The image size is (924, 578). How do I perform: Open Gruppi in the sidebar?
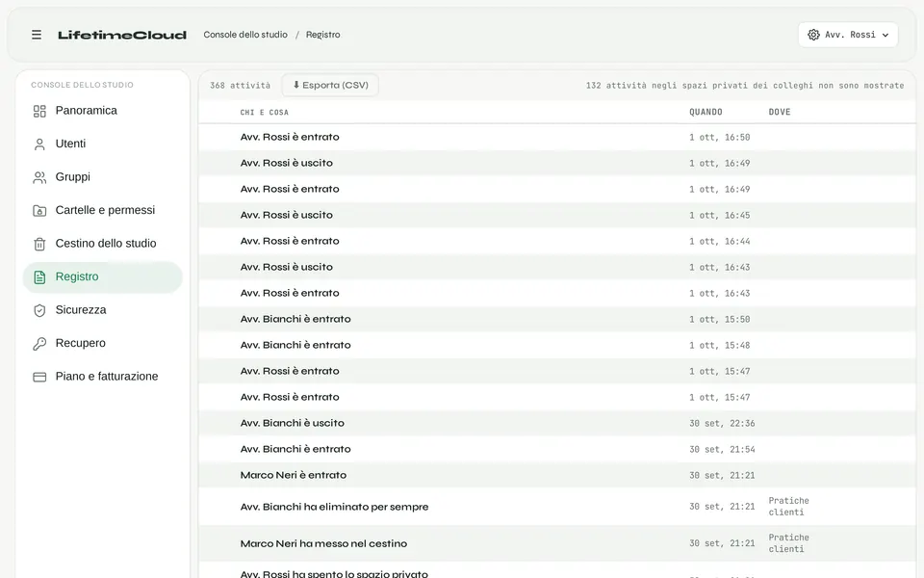click(103, 177)
